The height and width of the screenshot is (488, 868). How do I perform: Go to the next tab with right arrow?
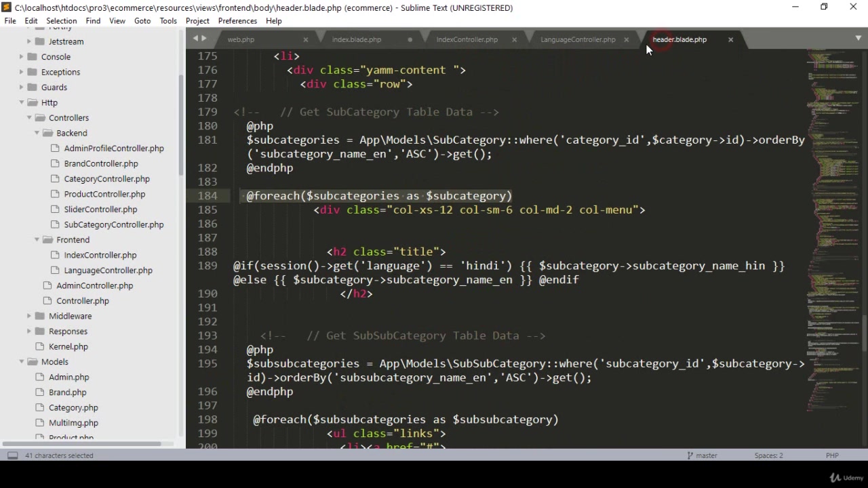[x=204, y=39]
